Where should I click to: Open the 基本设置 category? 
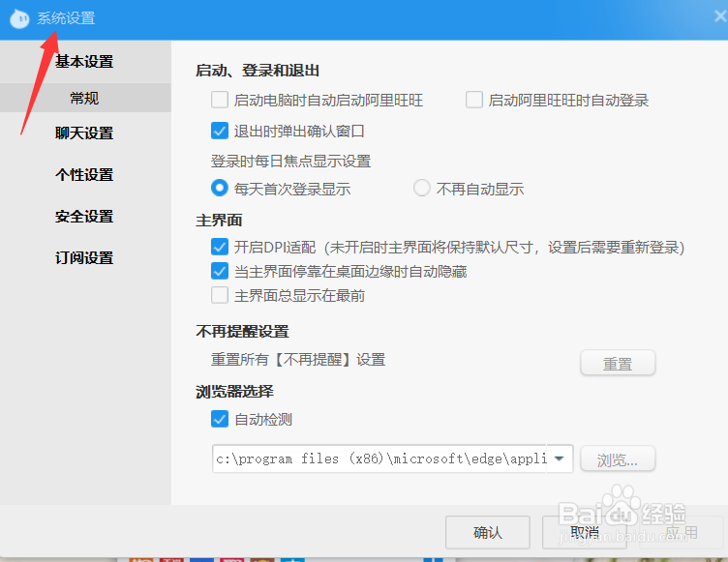coord(84,61)
